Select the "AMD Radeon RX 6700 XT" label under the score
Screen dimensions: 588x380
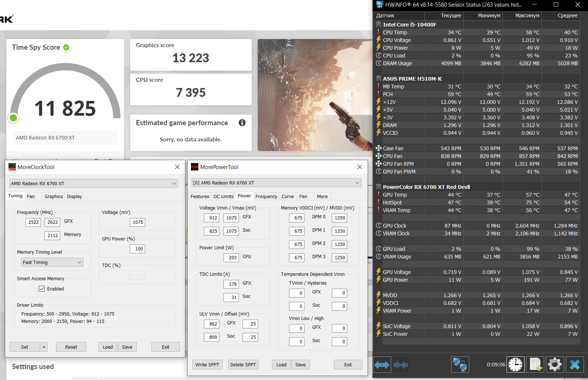pos(45,138)
